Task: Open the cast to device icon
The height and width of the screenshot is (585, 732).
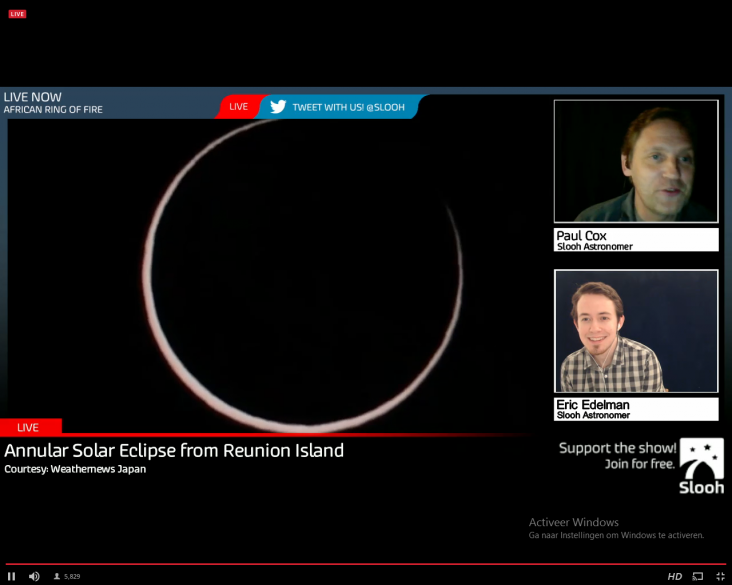Action: pyautogui.click(x=698, y=576)
